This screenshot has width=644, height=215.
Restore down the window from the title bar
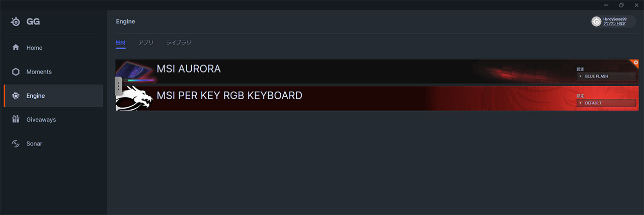click(x=621, y=5)
